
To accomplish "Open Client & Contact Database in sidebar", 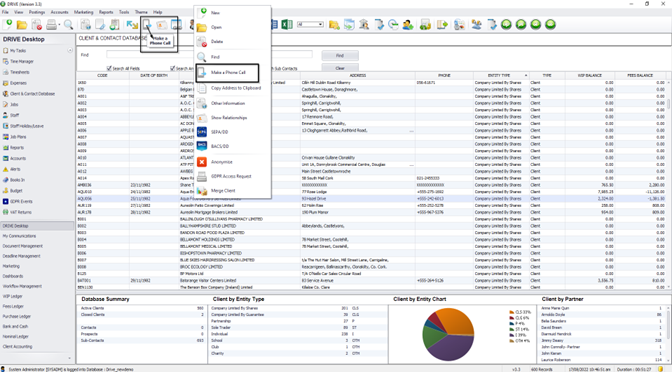I will click(x=33, y=93).
